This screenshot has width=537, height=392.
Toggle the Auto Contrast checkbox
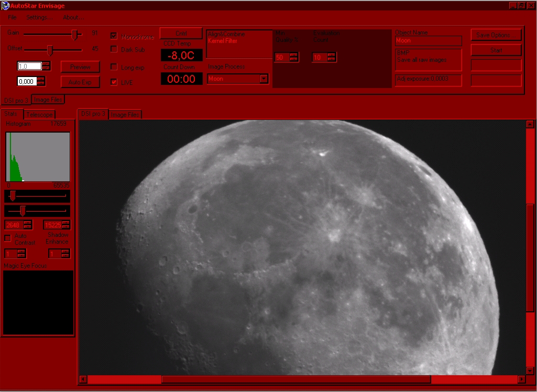7,238
